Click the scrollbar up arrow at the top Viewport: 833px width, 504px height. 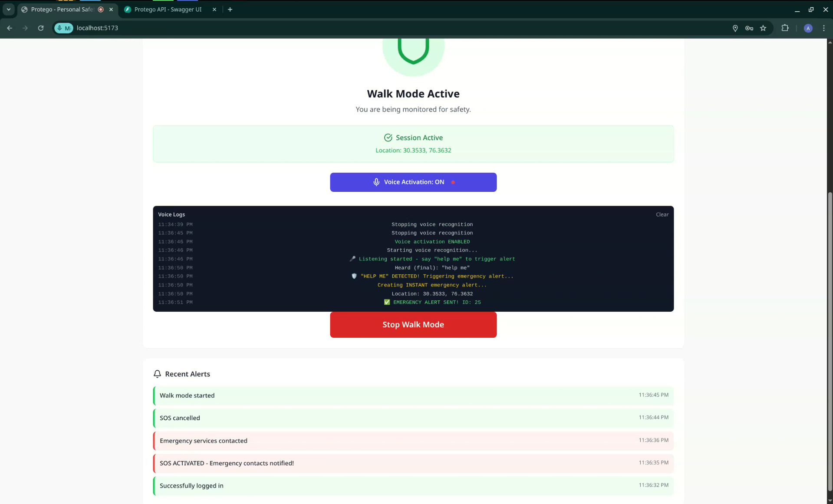(830, 42)
